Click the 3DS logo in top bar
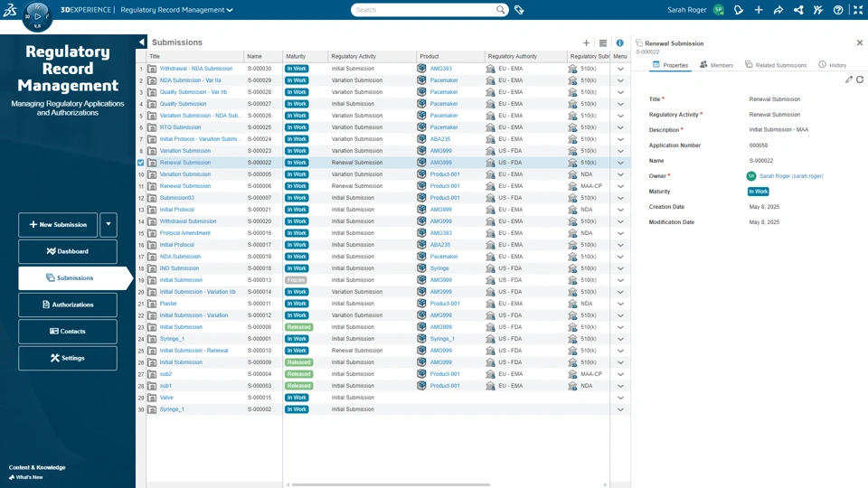 pos(10,9)
